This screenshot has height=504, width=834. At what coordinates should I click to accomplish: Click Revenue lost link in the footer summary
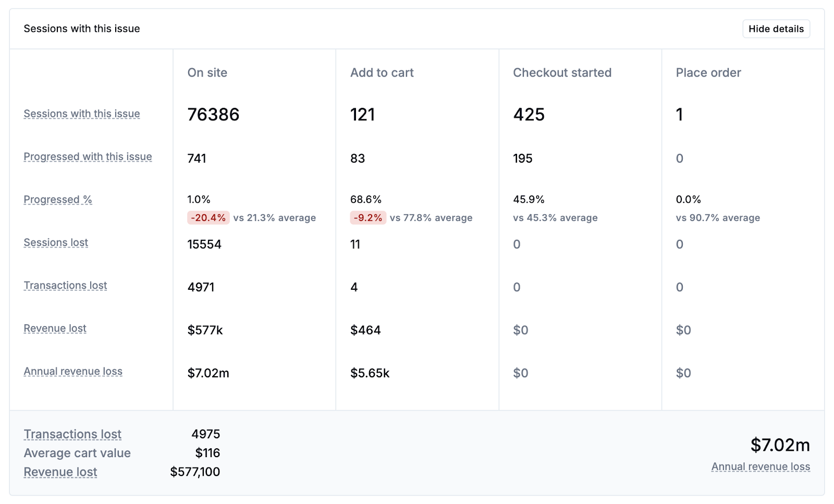tap(60, 472)
